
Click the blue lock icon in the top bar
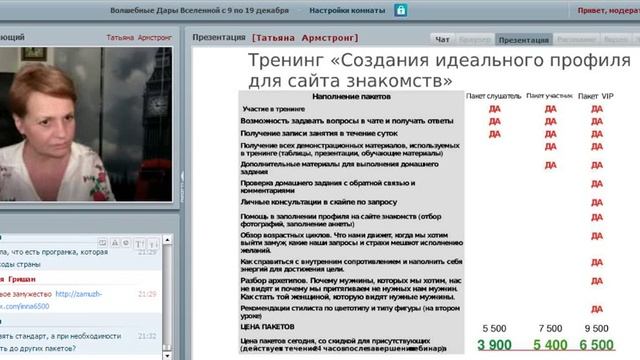[400, 10]
